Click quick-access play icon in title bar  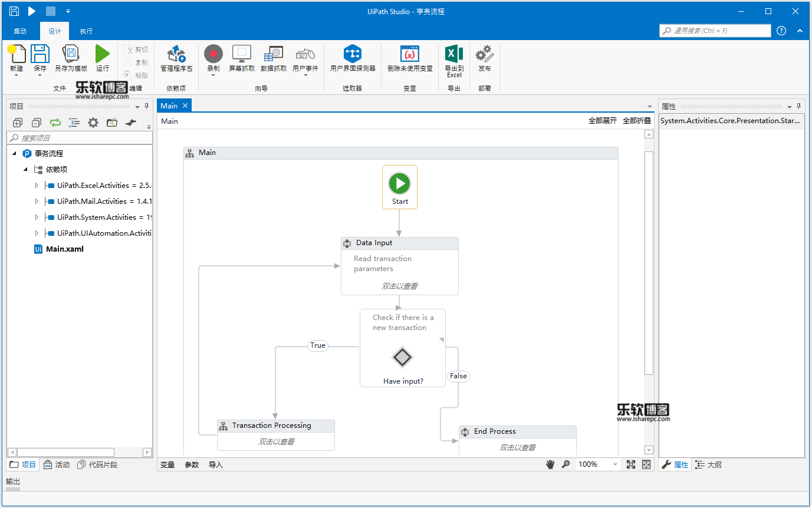click(x=32, y=11)
